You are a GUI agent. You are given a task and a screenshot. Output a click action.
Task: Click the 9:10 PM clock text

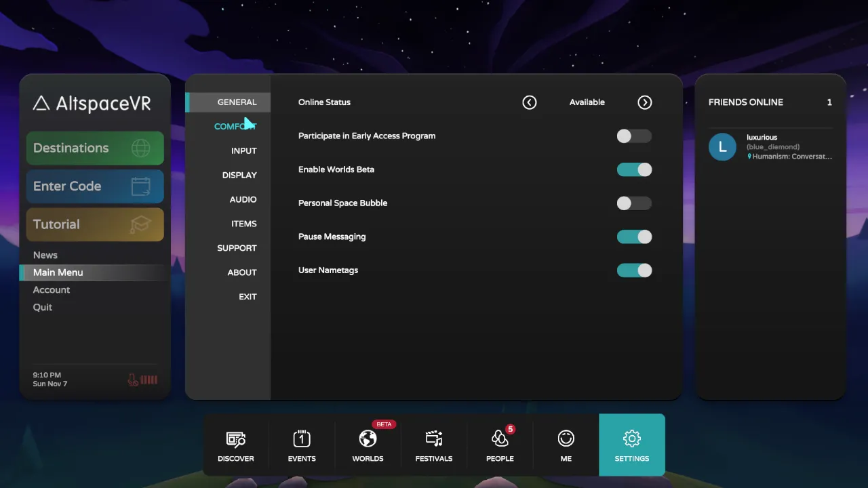coord(47,375)
